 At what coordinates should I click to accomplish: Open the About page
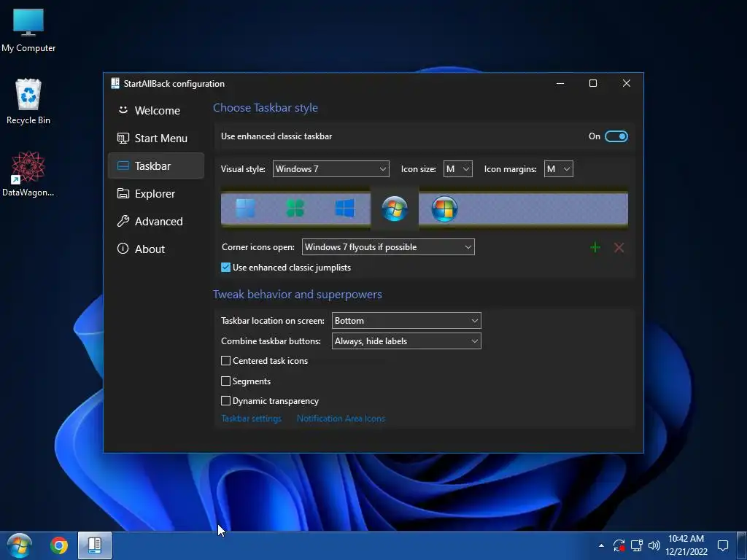click(x=156, y=249)
